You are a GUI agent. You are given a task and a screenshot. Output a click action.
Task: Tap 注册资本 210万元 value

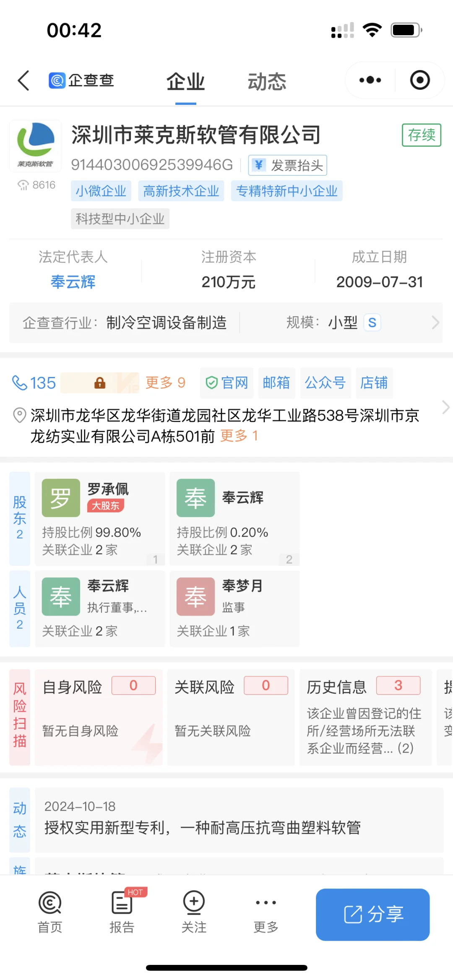pos(229,282)
